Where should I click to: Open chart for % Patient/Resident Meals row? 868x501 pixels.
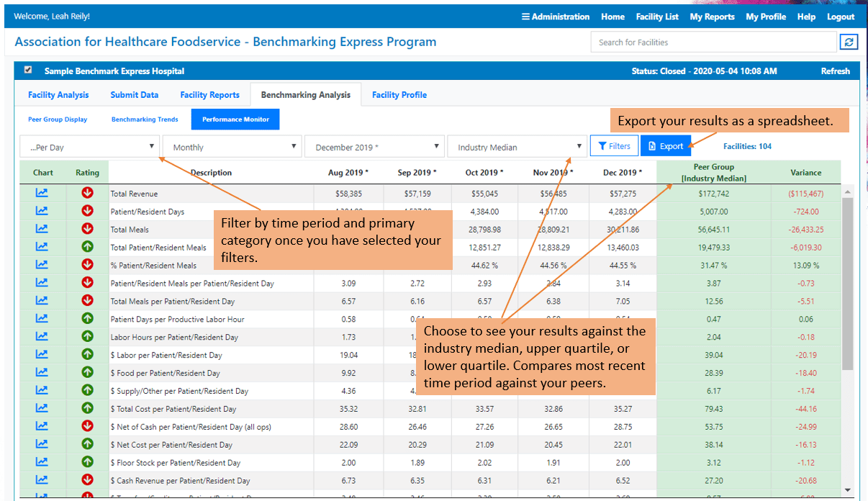(42, 265)
